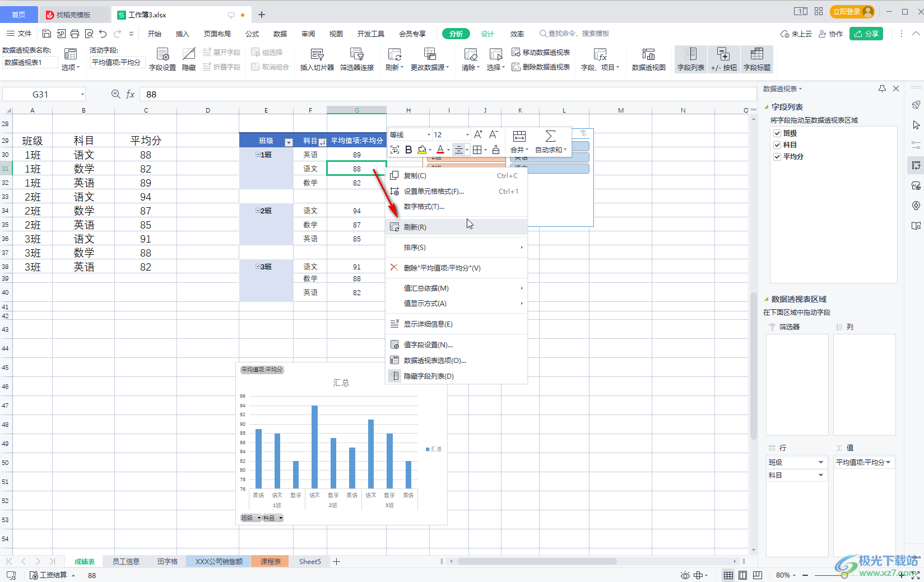Viewport: 924px width, 582px height.
Task: Click 移动数据透视表 move pivot table
Action: pos(541,53)
